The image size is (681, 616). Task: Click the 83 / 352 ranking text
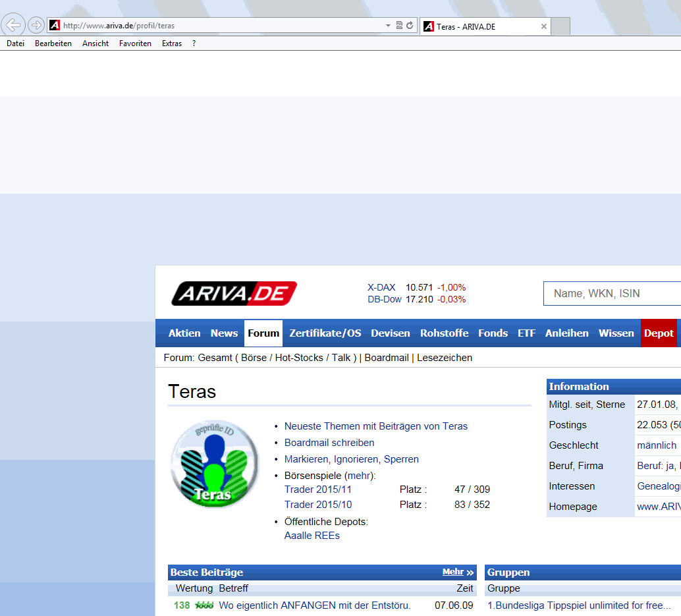coord(472,505)
